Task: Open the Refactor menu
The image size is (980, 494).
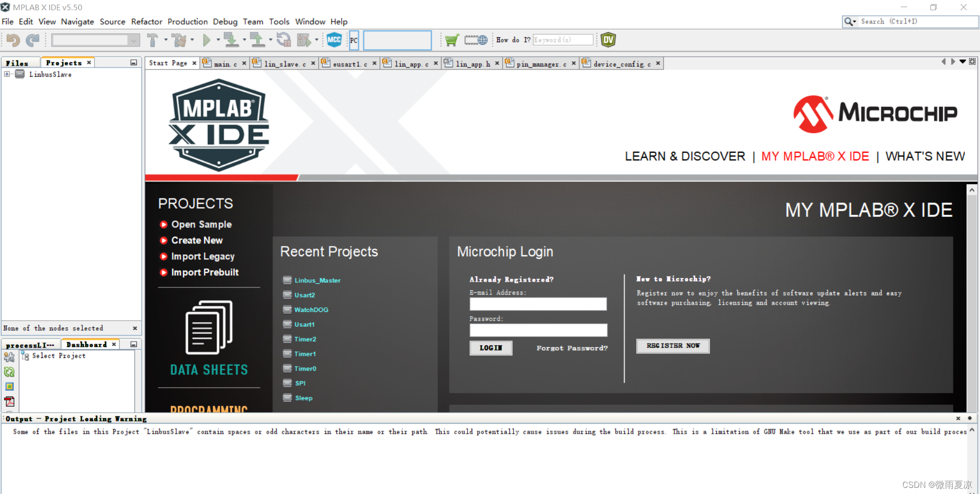Action: coord(147,21)
